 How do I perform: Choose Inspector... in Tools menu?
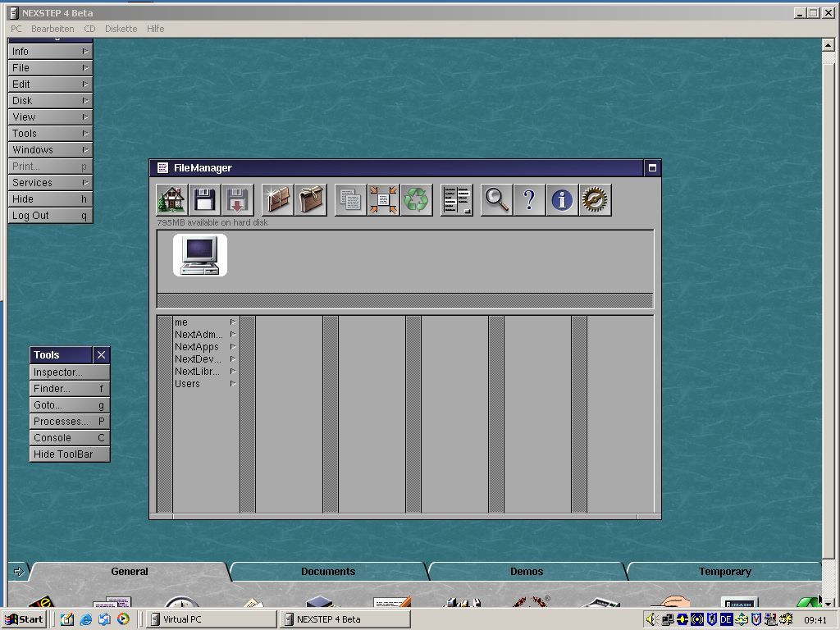70,372
